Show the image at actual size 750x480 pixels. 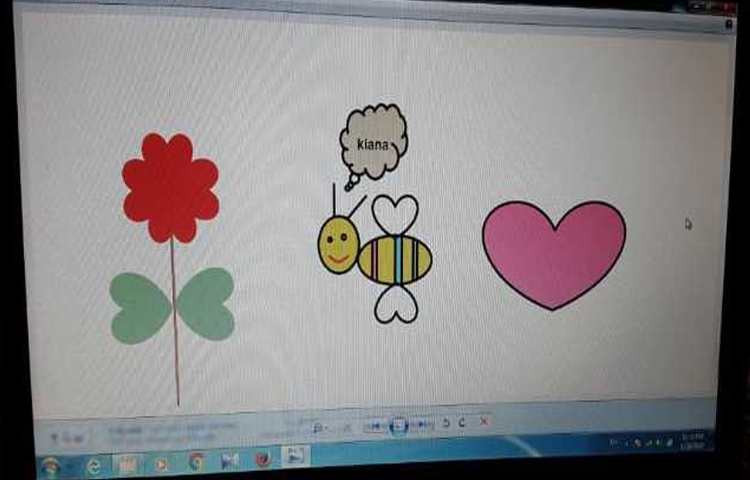[x=348, y=427]
